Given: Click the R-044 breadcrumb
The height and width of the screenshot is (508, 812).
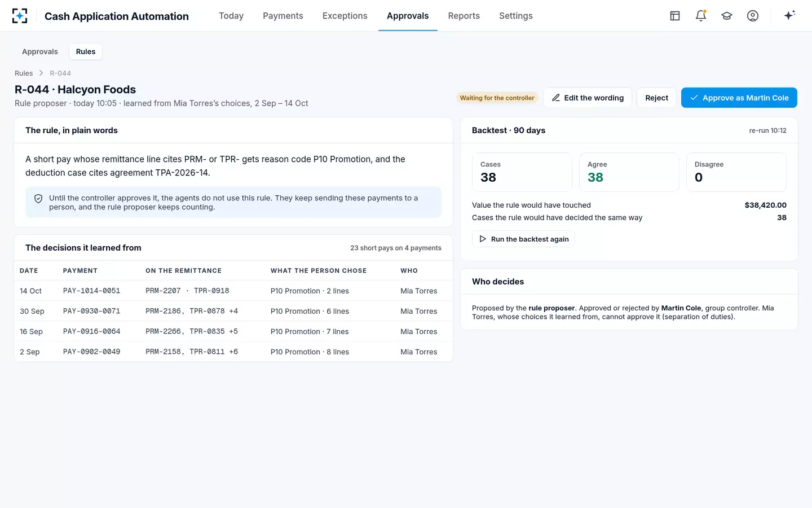Looking at the screenshot, I should point(60,73).
